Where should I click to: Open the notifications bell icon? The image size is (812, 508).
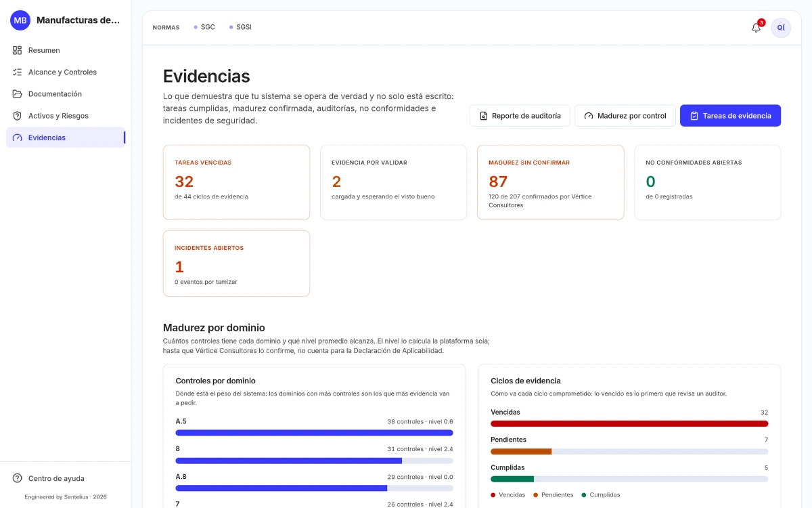[756, 28]
